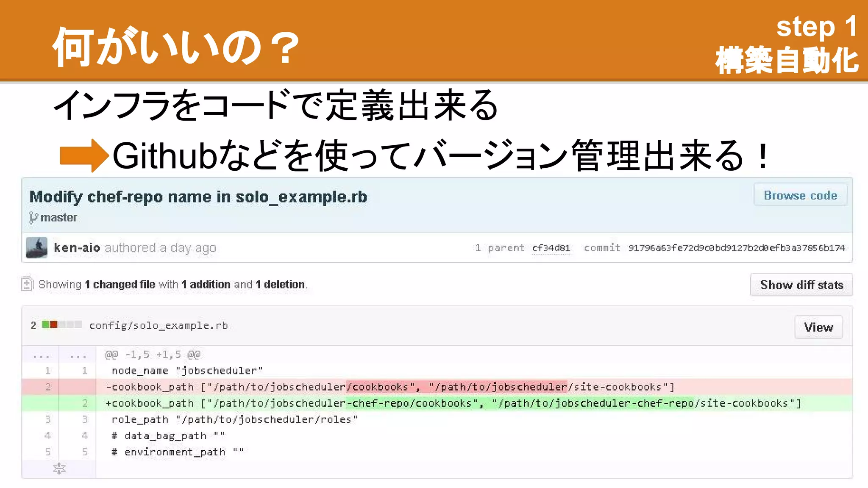This screenshot has height=488, width=868.
Task: Click the master branch icon
Action: (33, 218)
